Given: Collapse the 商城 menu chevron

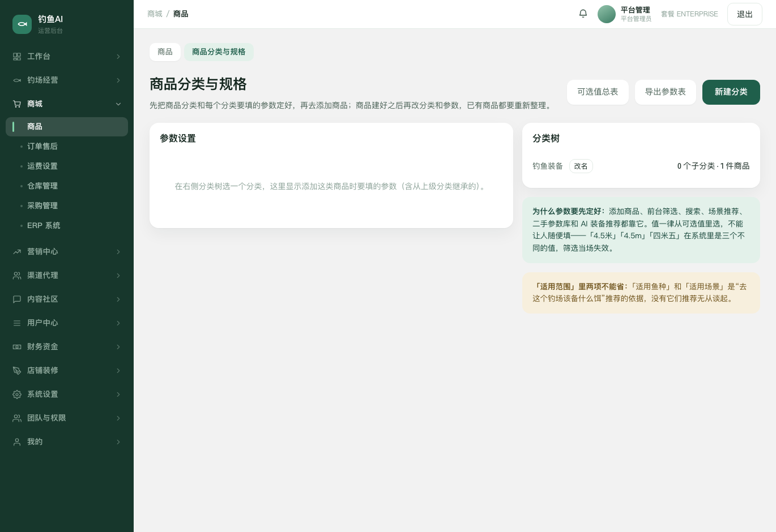Looking at the screenshot, I should 118,104.
